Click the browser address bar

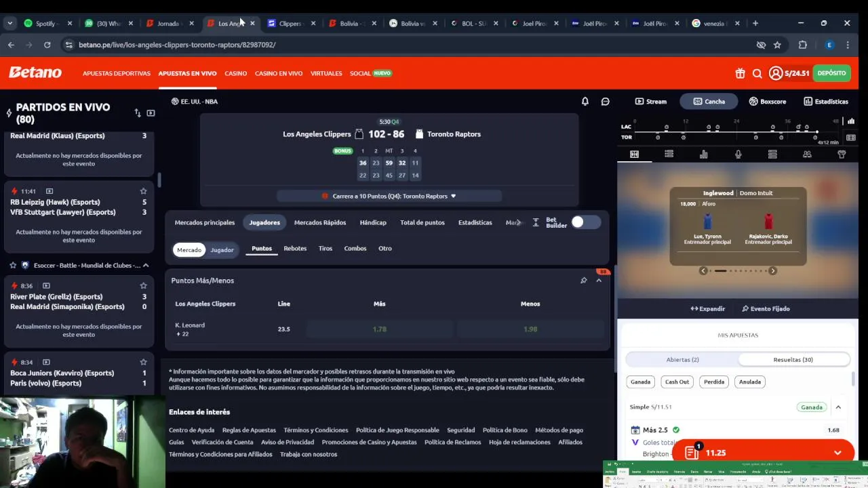pos(407,45)
